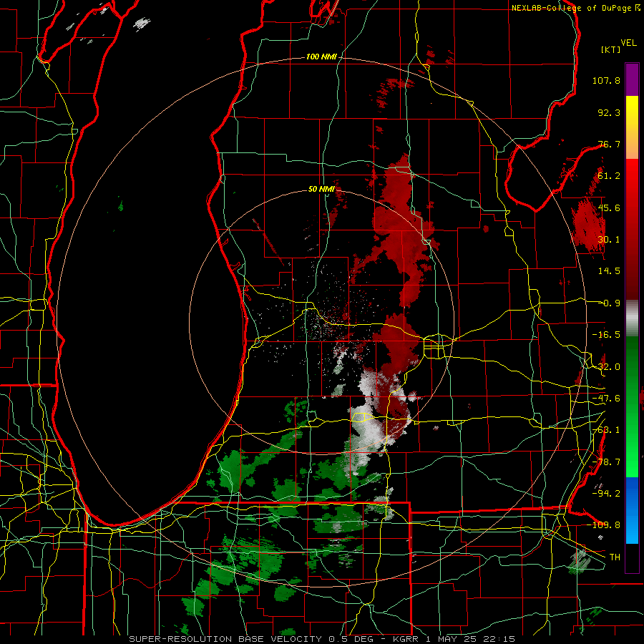Click the 92.3 velocity scale value
Image resolution: width=644 pixels, height=644 pixels.
(609, 112)
